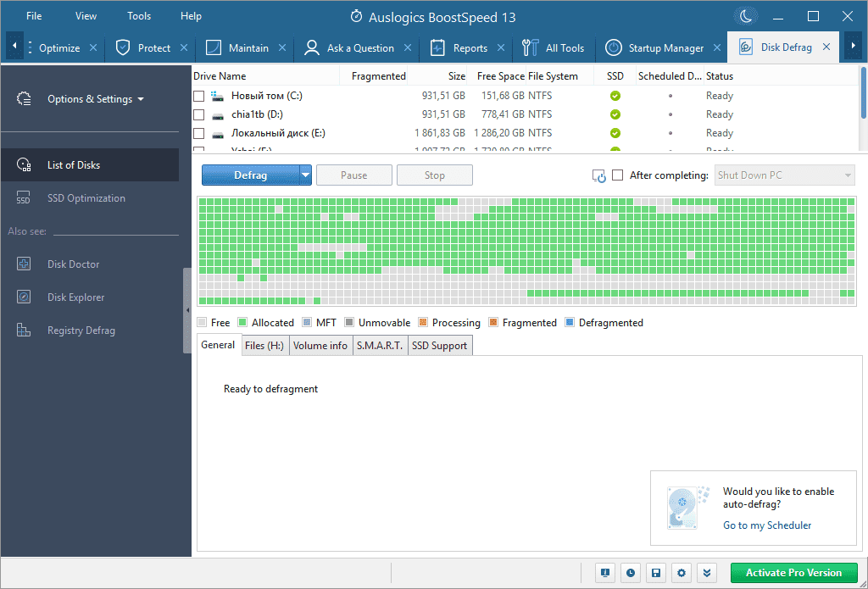The width and height of the screenshot is (868, 589).
Task: Close the Protect tab
Action: 184,47
